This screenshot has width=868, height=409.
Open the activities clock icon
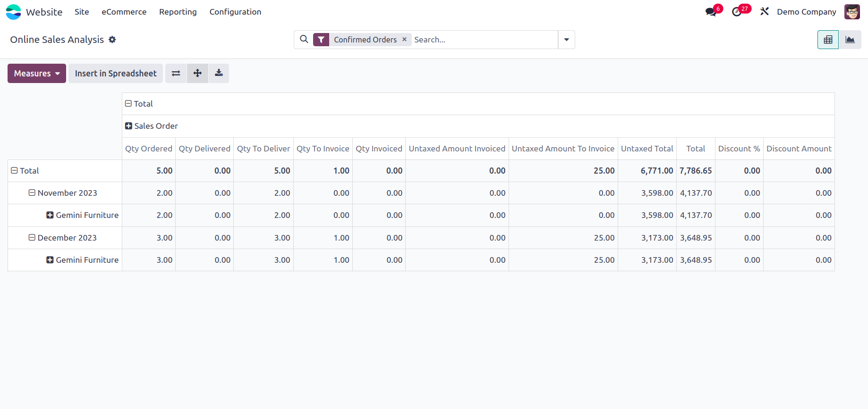point(737,12)
